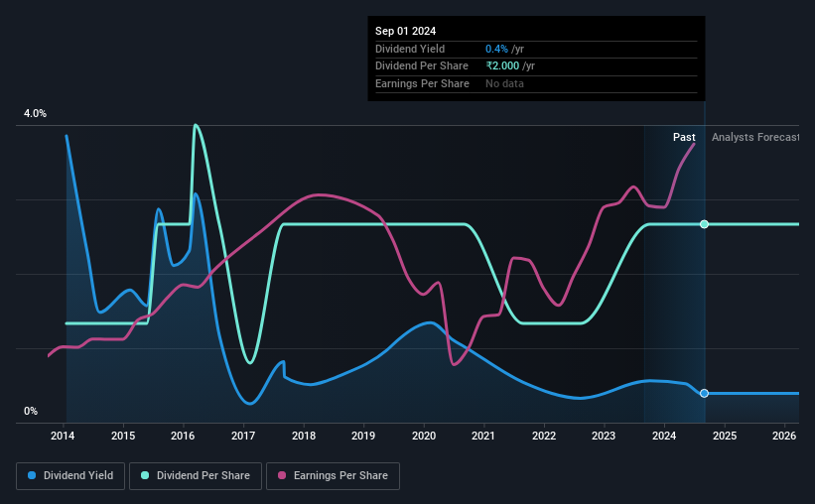Click the 2025 x-axis label
815x504 pixels.
coord(725,436)
